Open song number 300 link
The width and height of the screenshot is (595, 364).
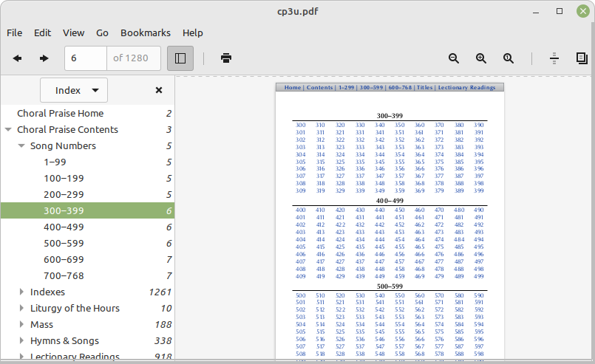[301, 125]
